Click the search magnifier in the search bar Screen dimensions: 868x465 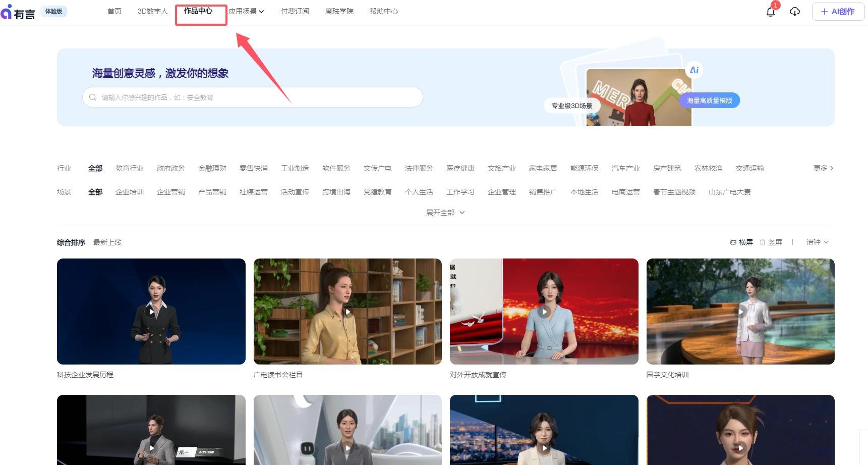pyautogui.click(x=93, y=97)
